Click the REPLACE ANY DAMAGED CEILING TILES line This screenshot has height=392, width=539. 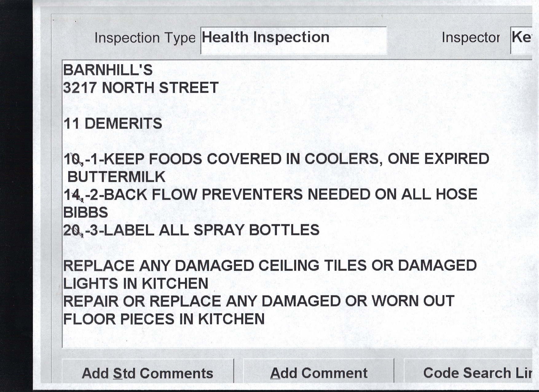270,266
